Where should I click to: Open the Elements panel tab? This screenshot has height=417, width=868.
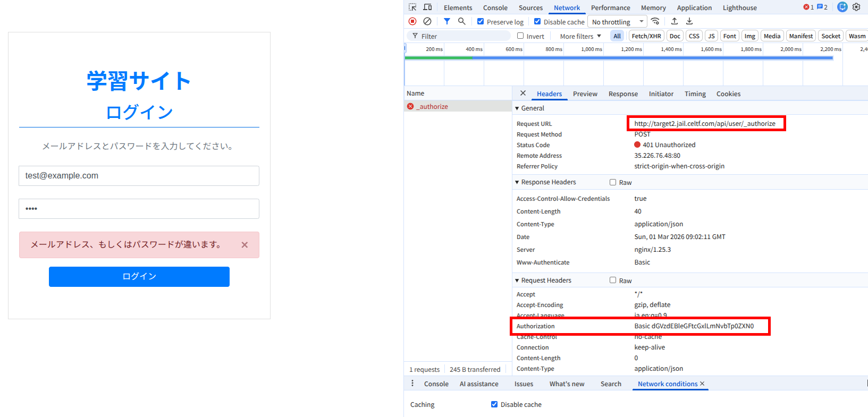[458, 8]
